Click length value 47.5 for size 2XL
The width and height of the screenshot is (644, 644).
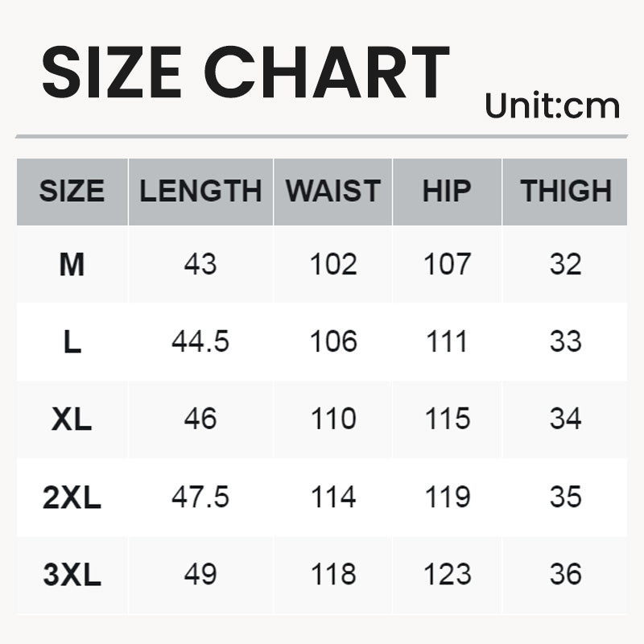tap(200, 497)
